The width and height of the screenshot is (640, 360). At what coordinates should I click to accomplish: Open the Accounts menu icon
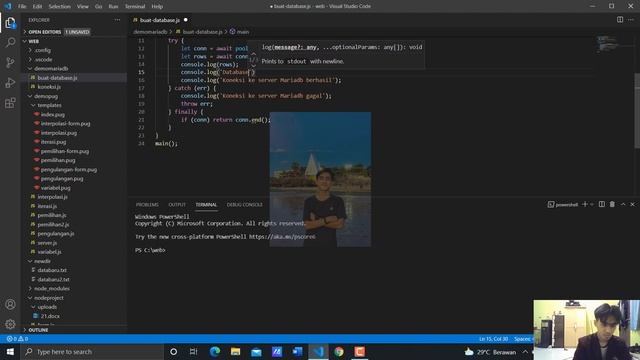click(10, 304)
